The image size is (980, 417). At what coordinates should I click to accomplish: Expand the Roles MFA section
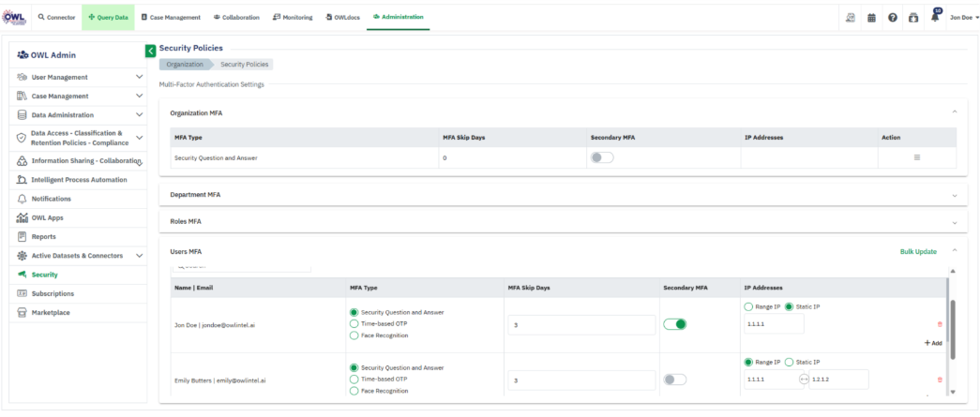[954, 222]
